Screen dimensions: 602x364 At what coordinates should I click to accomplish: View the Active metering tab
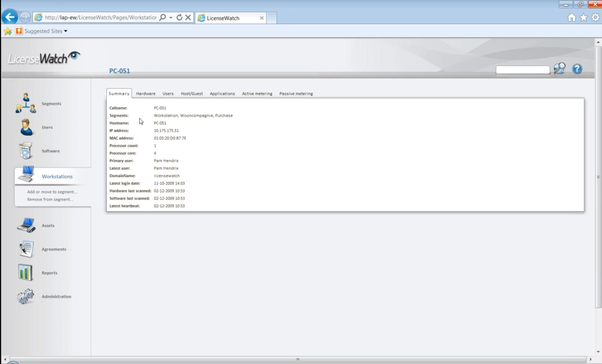257,93
